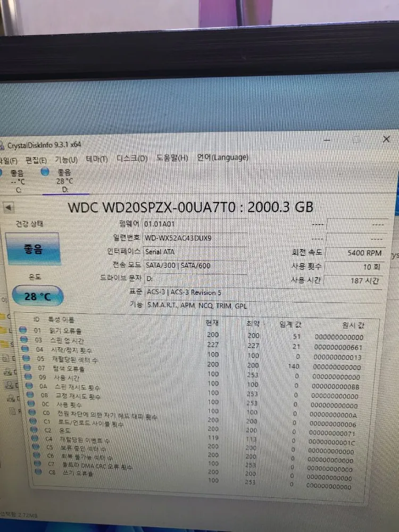Viewport: 399px width, 532px height.
Task: Click the 28 °C temperature button
Action: click(x=38, y=296)
